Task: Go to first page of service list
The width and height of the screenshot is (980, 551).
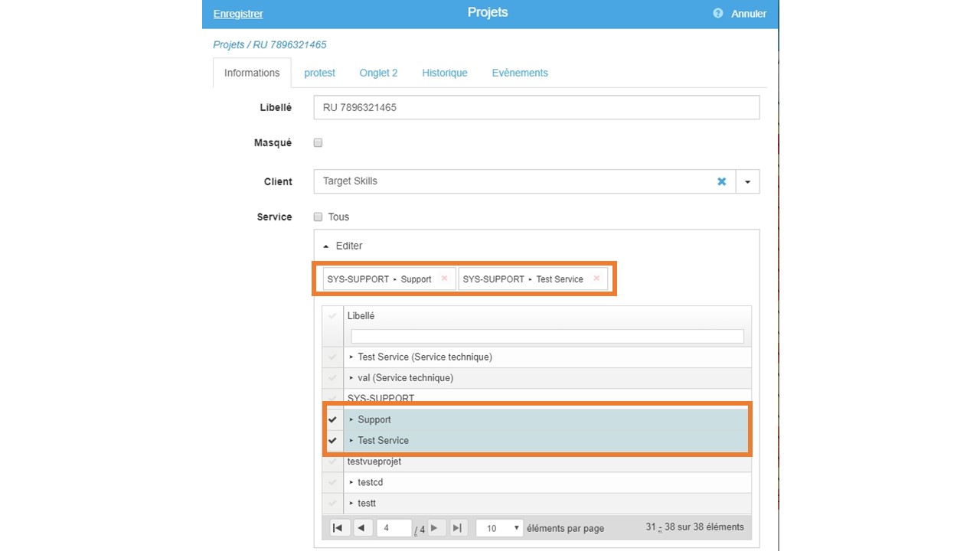Action: coord(338,528)
